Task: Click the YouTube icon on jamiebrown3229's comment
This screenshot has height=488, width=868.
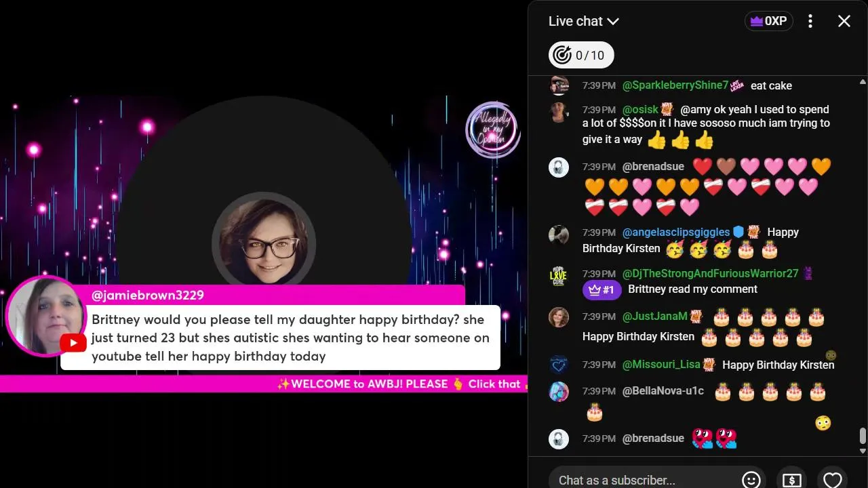Action: pyautogui.click(x=73, y=343)
